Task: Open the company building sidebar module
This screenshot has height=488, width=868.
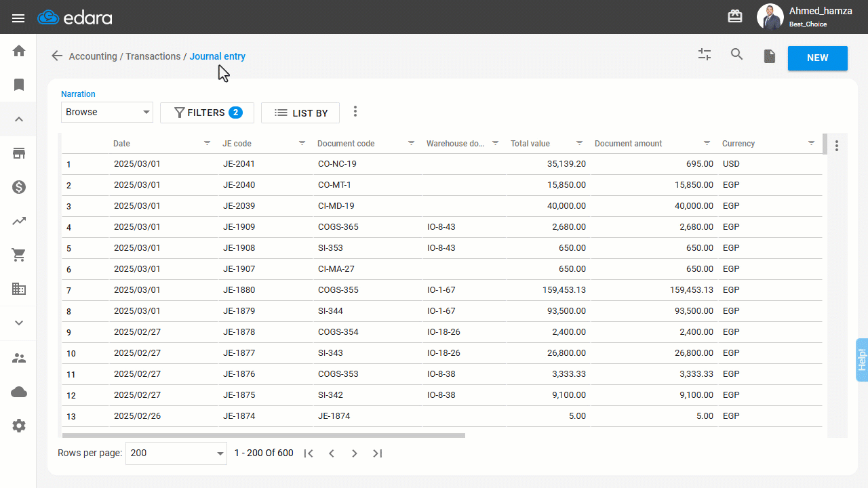Action: [19, 289]
